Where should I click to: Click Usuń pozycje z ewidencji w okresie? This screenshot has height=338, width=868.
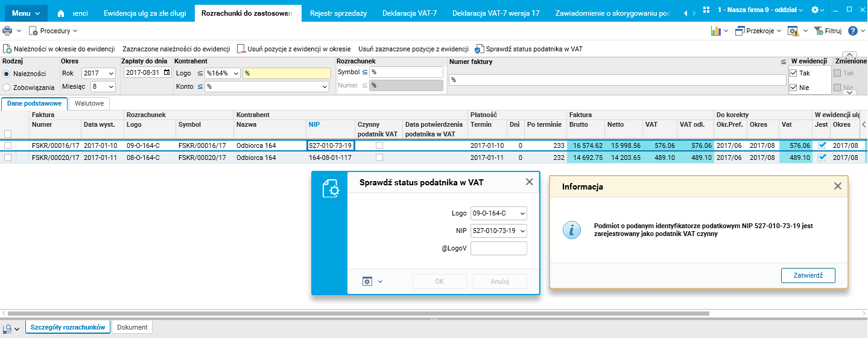click(294, 49)
